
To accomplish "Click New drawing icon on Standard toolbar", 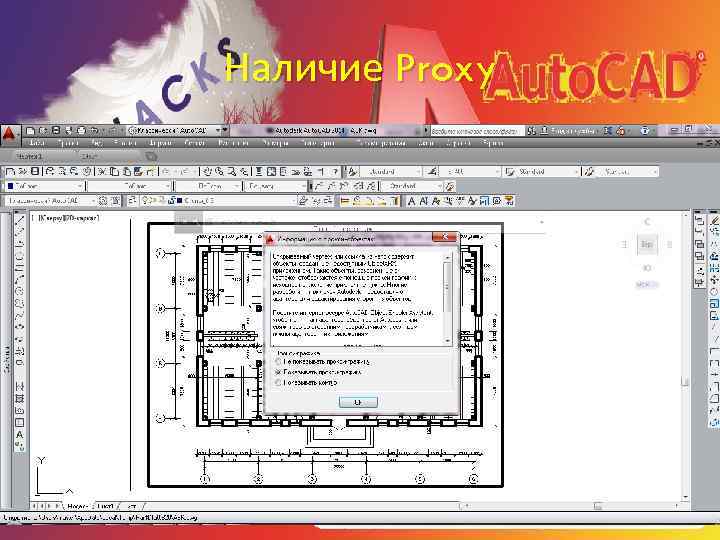I will (10, 172).
